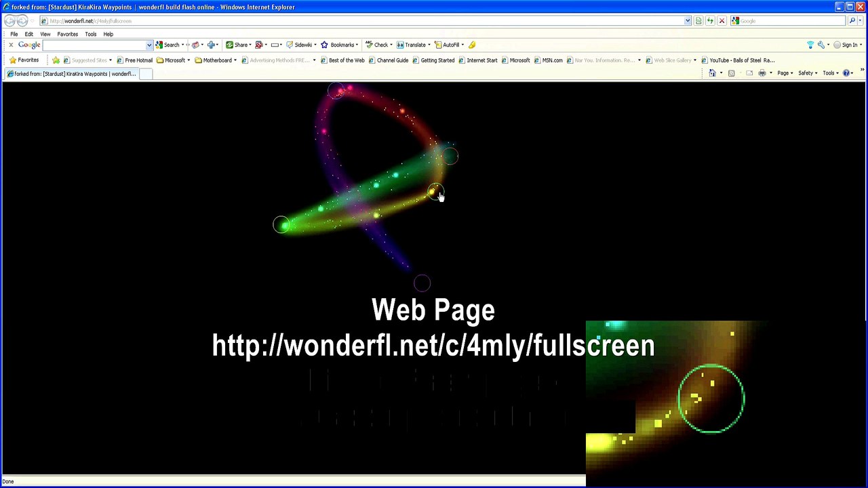Click the Print icon
This screenshot has height=488, width=868.
tap(762, 73)
